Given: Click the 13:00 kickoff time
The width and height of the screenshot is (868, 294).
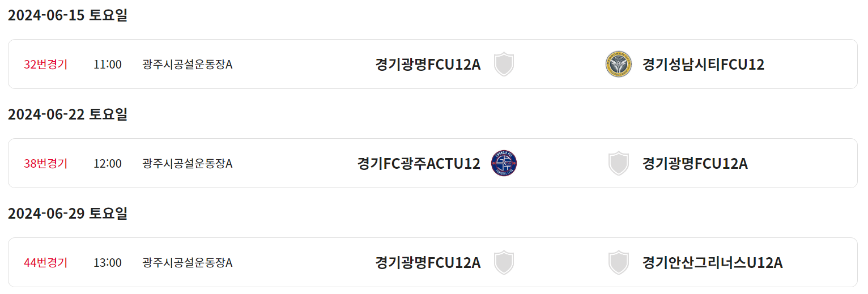Looking at the screenshot, I should coord(108,263).
